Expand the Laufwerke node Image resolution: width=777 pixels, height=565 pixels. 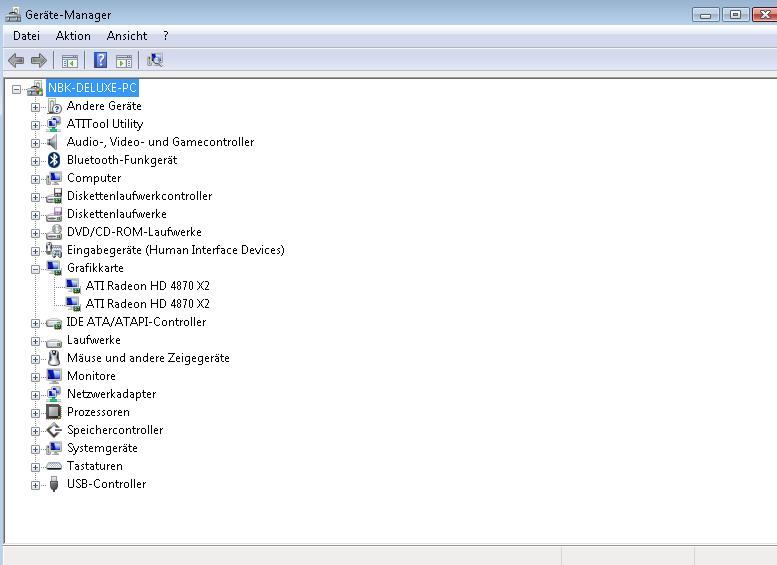coord(35,341)
